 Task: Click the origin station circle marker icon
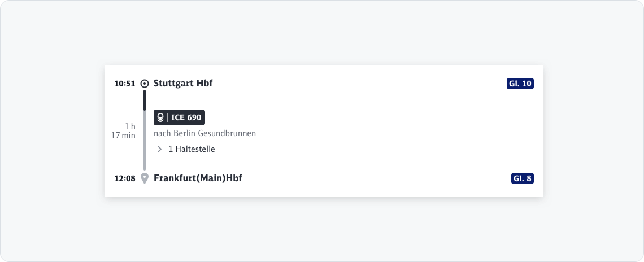click(145, 84)
